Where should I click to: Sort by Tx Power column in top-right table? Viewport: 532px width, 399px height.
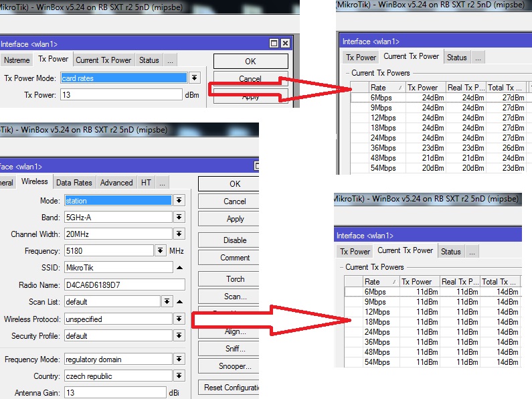[x=426, y=88]
